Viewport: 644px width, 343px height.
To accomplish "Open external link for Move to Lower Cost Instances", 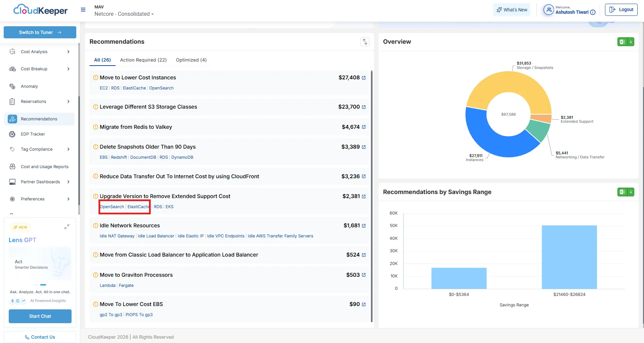I will tap(363, 78).
